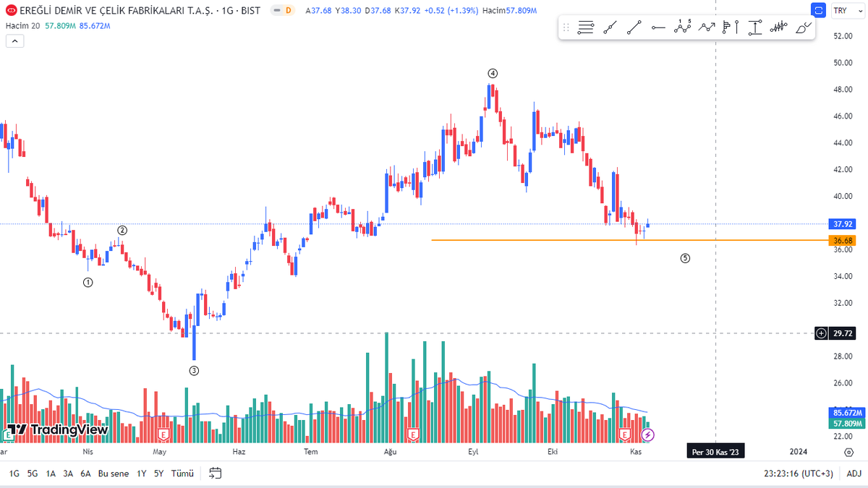Click the 52.00 price axis label
This screenshot has height=488, width=868.
pyautogui.click(x=843, y=36)
